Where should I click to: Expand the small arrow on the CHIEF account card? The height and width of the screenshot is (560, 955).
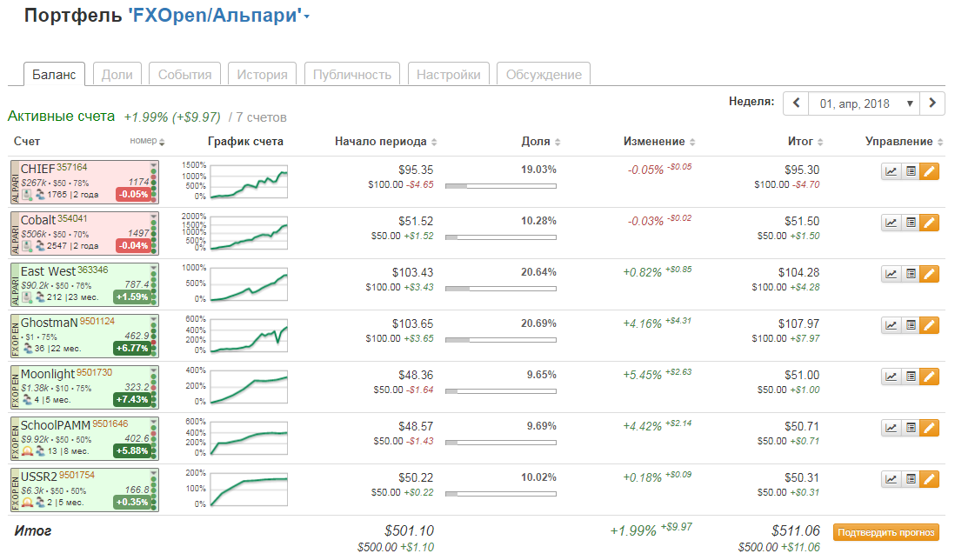pyautogui.click(x=154, y=164)
